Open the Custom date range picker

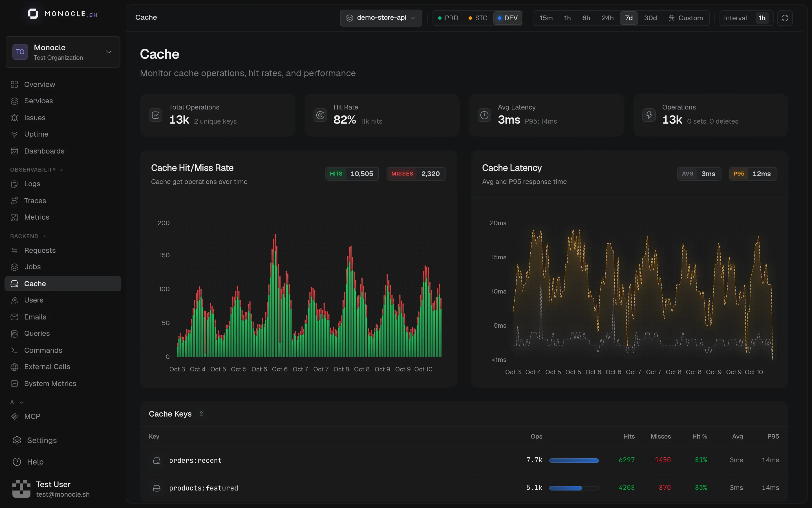[685, 18]
